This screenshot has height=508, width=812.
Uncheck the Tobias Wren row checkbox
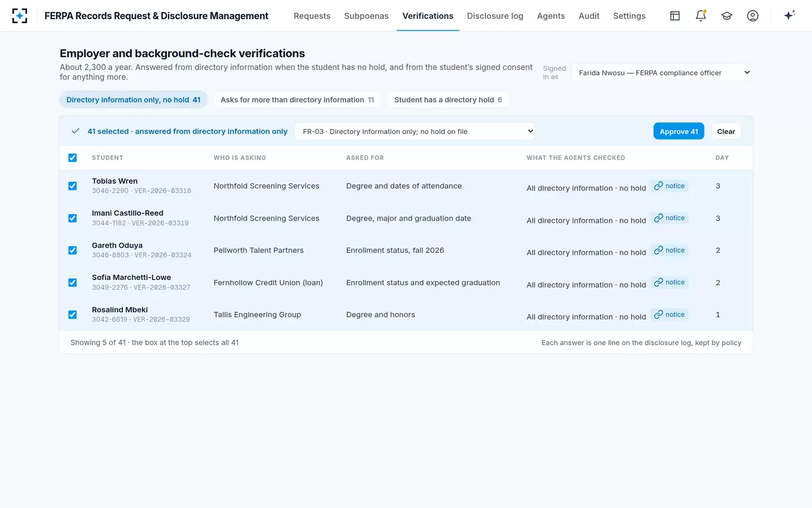click(73, 186)
